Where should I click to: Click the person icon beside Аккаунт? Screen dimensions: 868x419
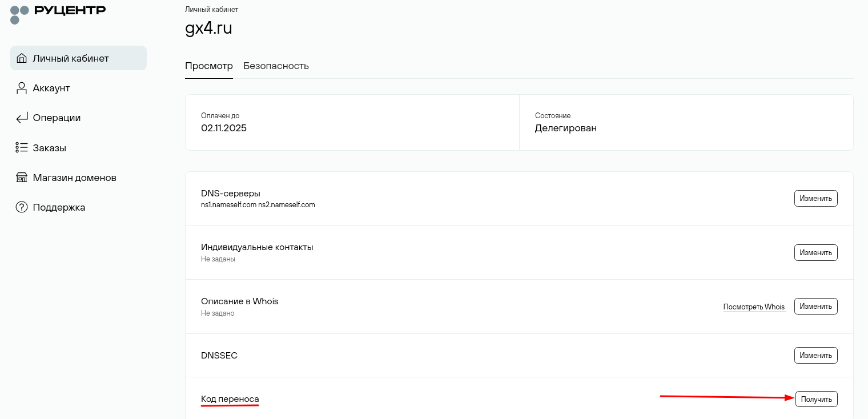22,88
